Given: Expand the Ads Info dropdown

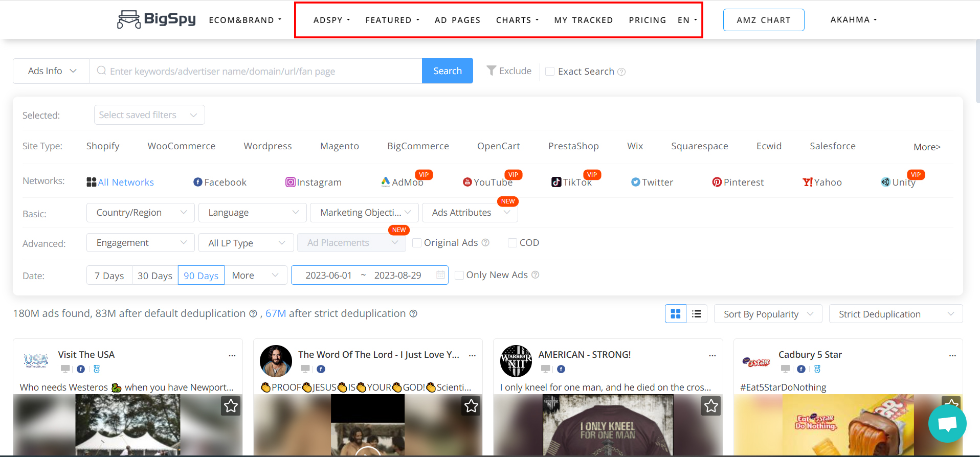Looking at the screenshot, I should 52,71.
